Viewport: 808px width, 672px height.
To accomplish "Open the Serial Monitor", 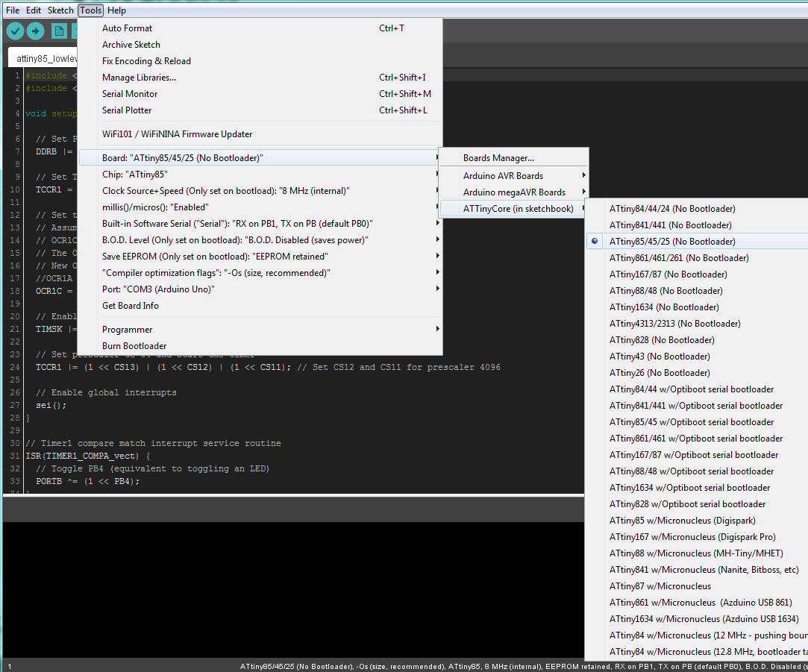I will pyautogui.click(x=260, y=94).
